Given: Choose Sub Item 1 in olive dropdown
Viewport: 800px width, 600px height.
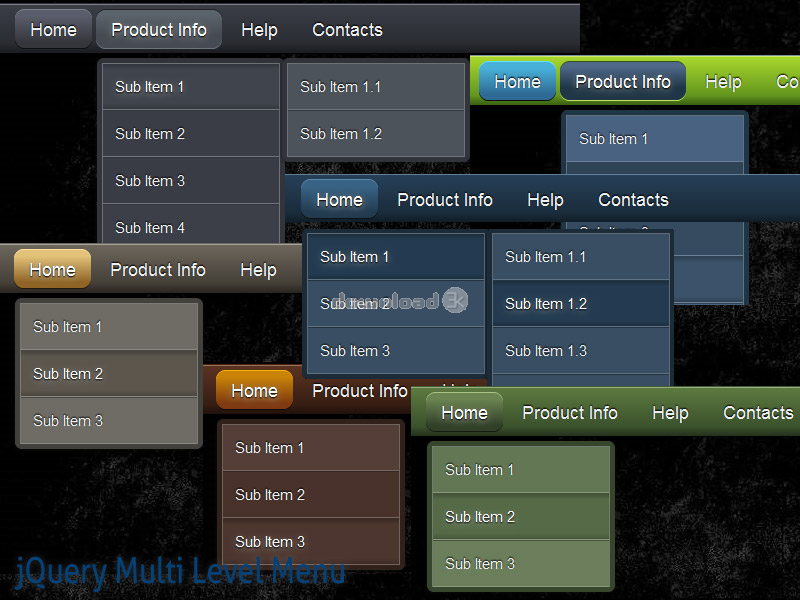Looking at the screenshot, I should click(x=521, y=469).
